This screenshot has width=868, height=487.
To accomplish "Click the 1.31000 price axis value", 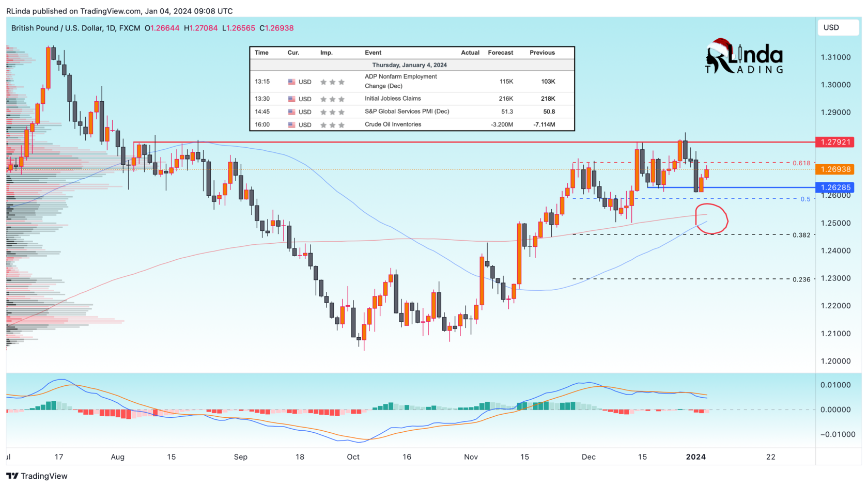I will (x=835, y=57).
